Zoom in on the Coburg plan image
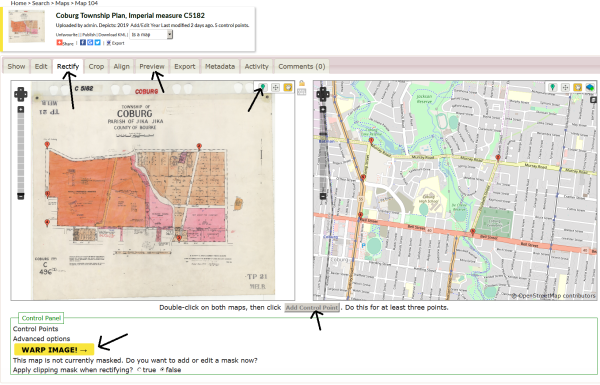The image size is (600, 385). point(21,109)
